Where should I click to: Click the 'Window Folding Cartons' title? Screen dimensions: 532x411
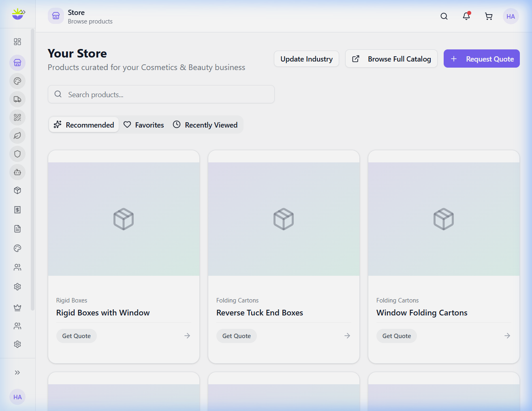[x=422, y=313]
